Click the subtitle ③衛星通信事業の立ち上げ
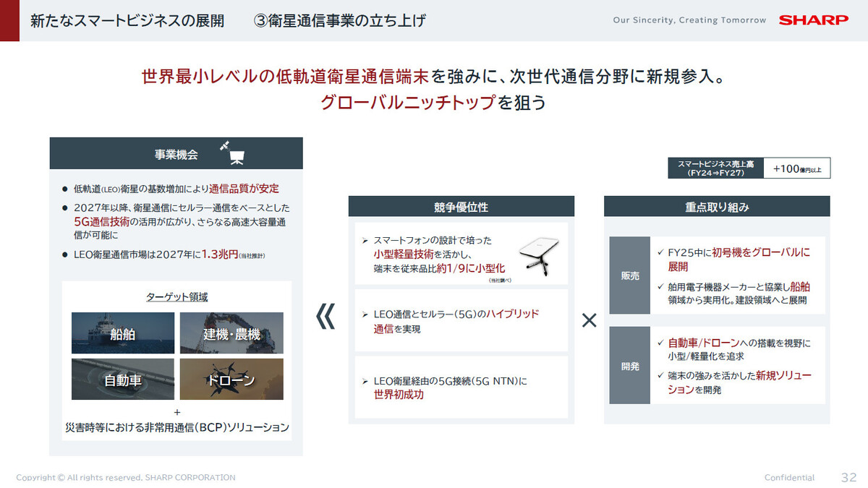Screen dimensions: 868x488 339,21
